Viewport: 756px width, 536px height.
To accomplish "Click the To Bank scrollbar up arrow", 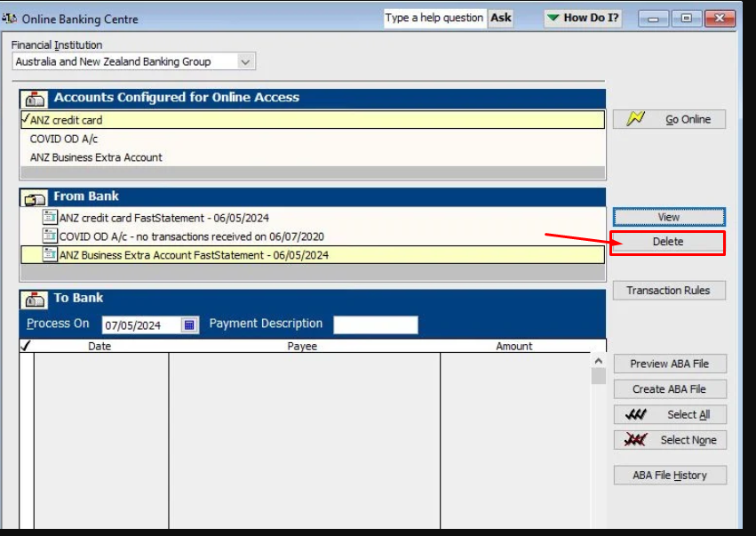I will (599, 361).
